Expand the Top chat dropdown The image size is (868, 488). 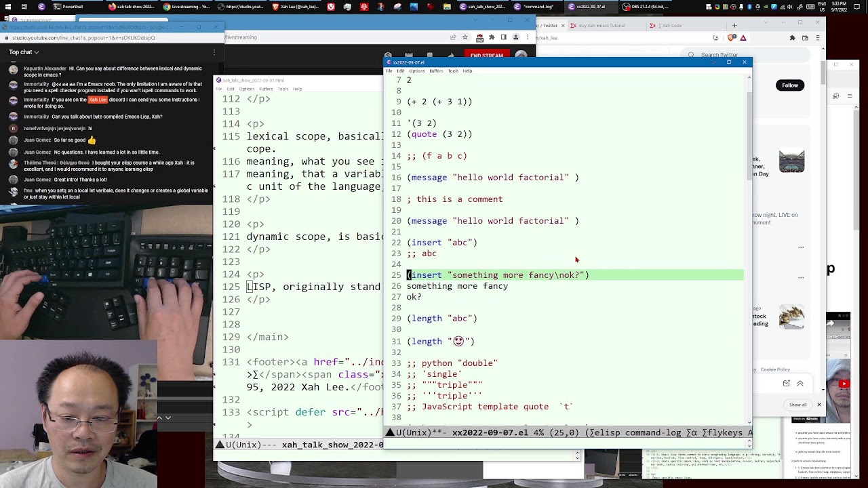24,52
